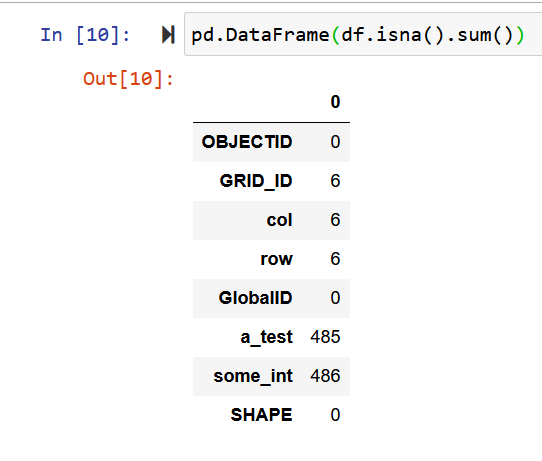This screenshot has height=461, width=542.
Task: Select the GRID_ID row label
Action: [256, 181]
